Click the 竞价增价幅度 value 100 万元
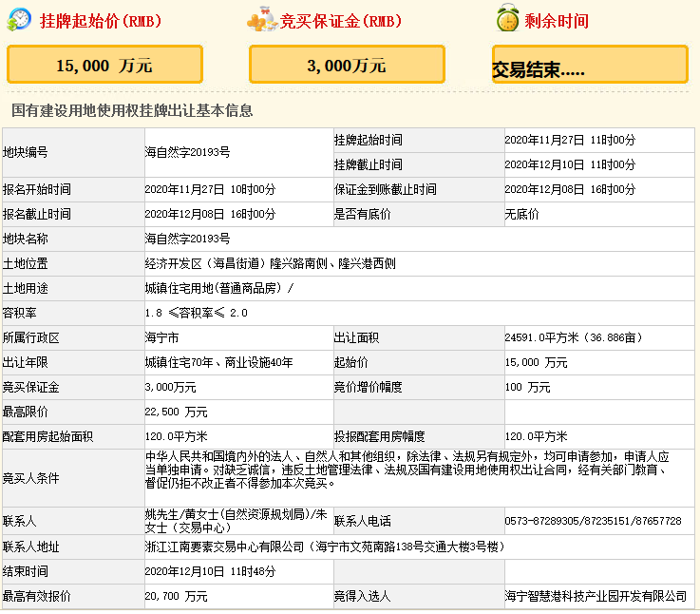This screenshot has height=614, width=700. [527, 388]
